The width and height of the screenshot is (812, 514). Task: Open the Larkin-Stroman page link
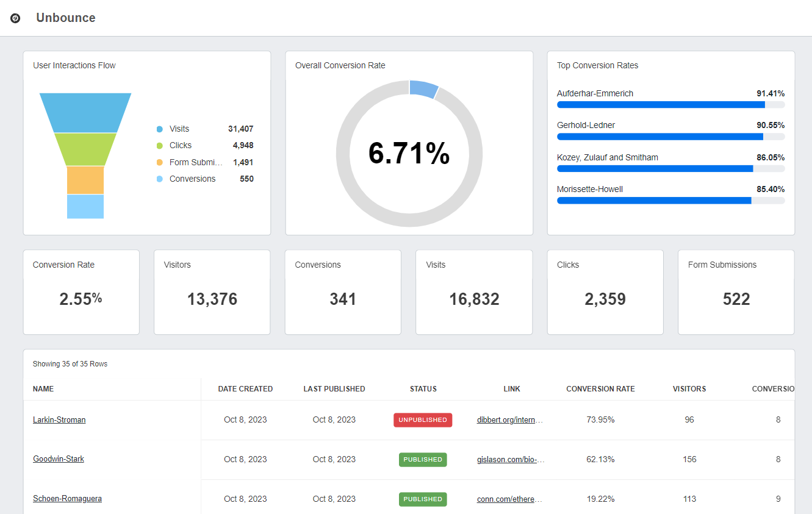pyautogui.click(x=59, y=420)
